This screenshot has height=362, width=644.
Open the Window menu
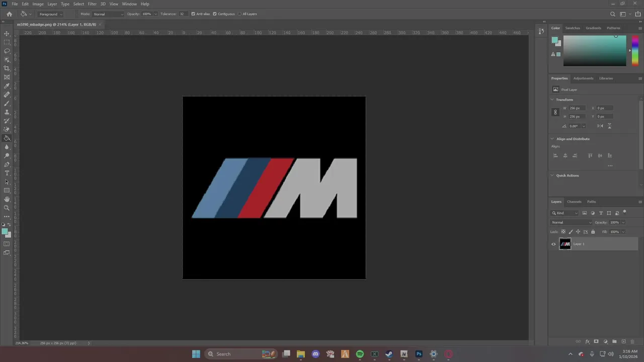point(129,4)
